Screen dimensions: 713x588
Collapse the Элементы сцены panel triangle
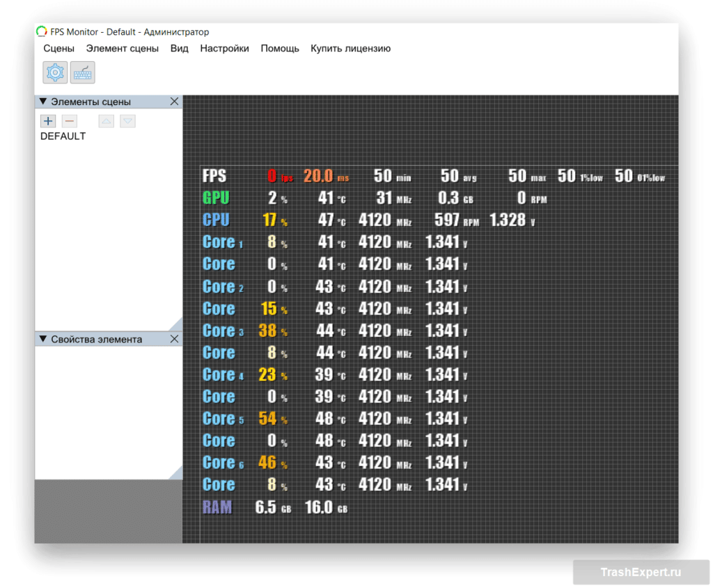[43, 102]
